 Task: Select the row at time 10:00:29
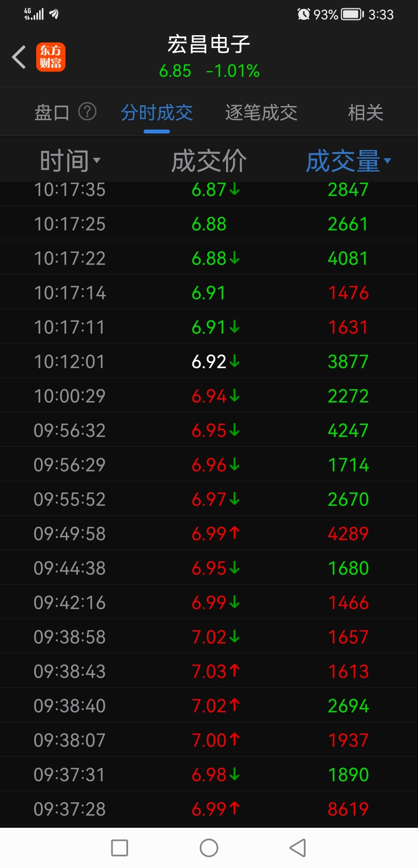pyautogui.click(x=209, y=396)
